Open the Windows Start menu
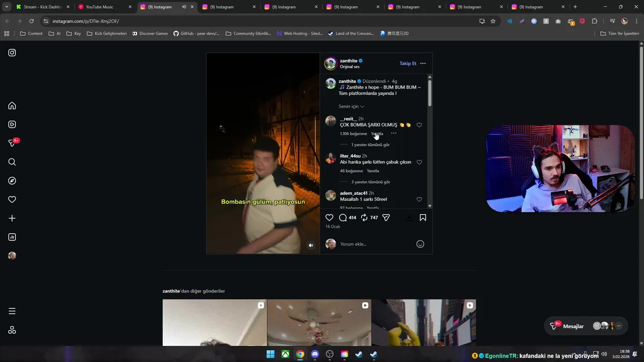The height and width of the screenshot is (362, 644). click(270, 354)
